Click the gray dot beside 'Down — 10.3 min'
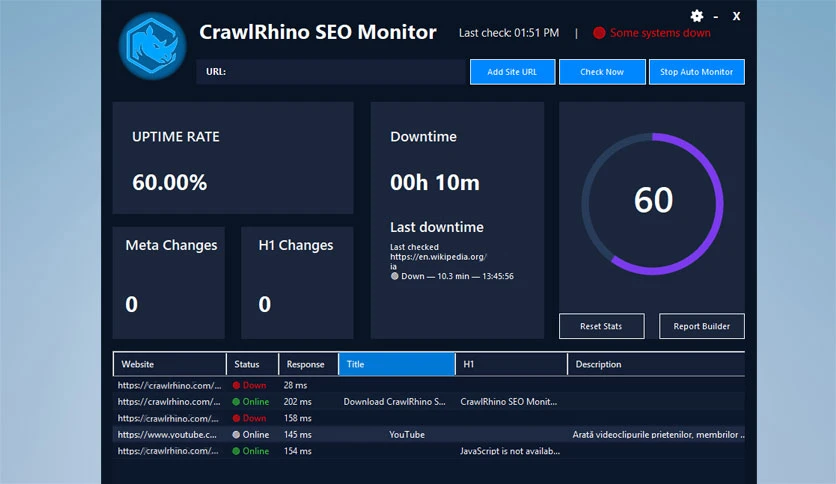Viewport: 836px width, 484px height. click(x=395, y=276)
